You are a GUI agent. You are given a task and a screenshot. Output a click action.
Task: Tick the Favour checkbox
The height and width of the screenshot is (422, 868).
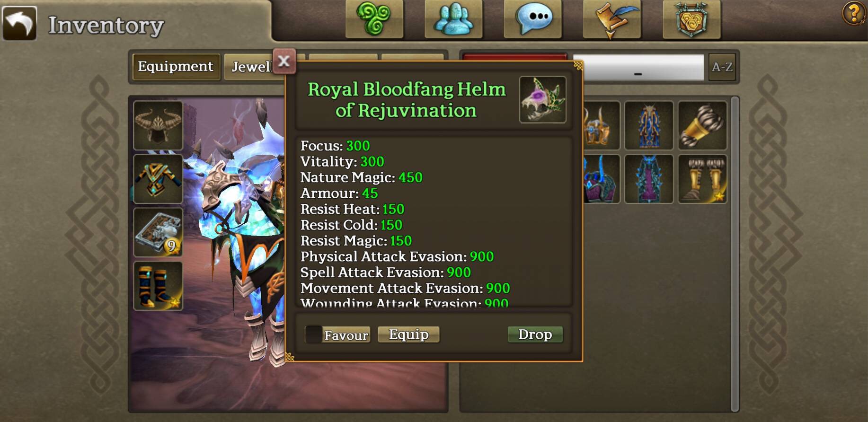click(x=313, y=334)
